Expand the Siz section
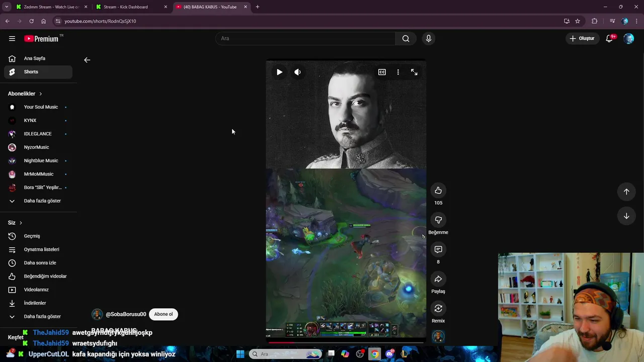The image size is (644, 362). [x=15, y=223]
